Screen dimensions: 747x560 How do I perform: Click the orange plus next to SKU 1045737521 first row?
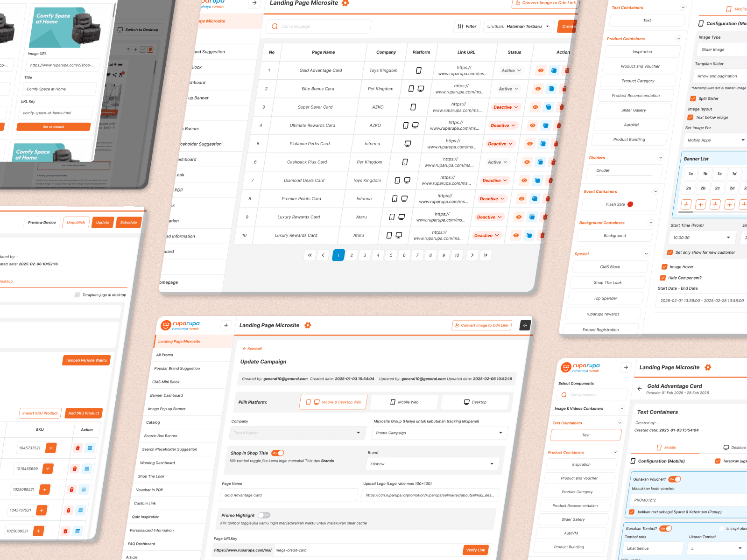tap(51, 448)
